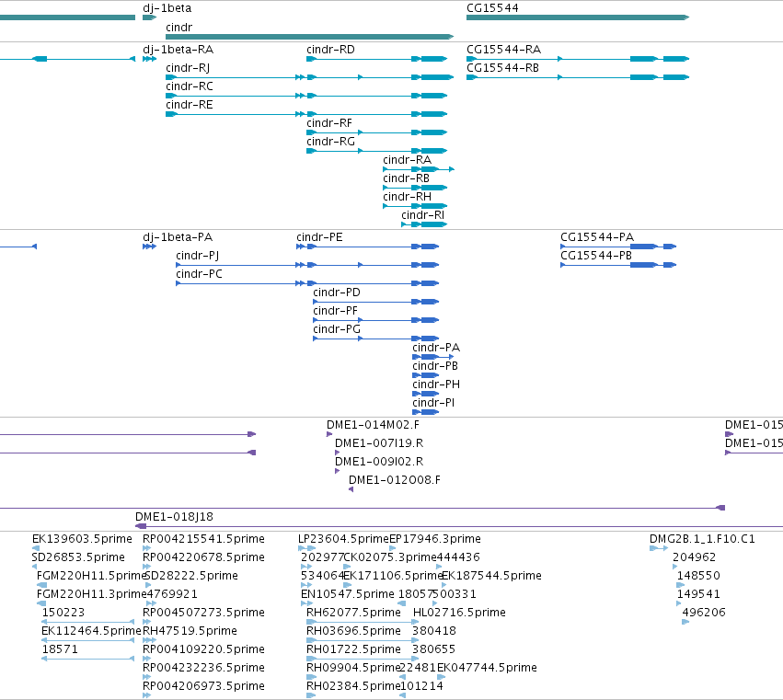This screenshot has width=783, height=700.
Task: Select the EN10547.5prime EST label
Action: tap(348, 594)
